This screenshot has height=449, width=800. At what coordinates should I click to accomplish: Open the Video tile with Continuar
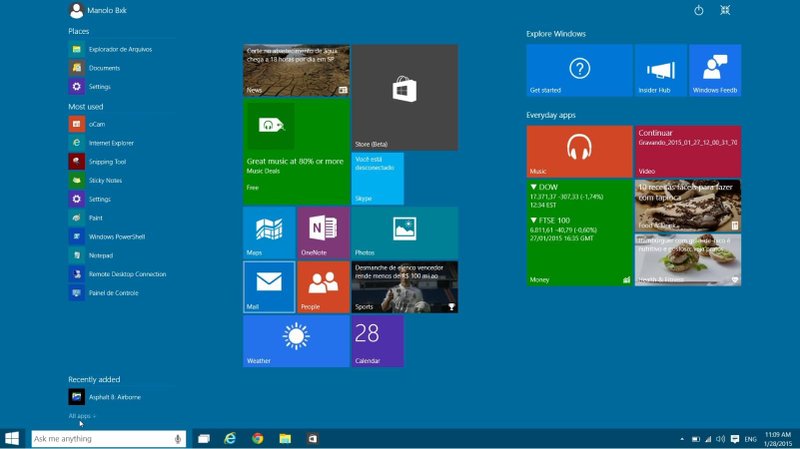(x=688, y=152)
